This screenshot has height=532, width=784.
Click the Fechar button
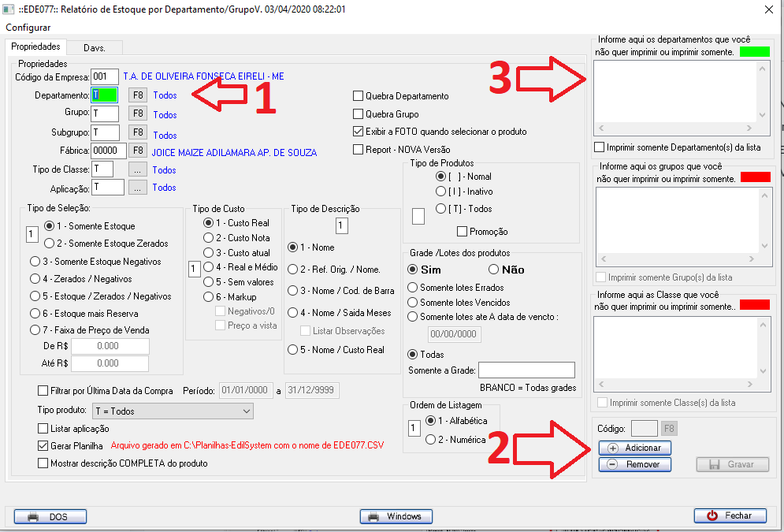(730, 515)
